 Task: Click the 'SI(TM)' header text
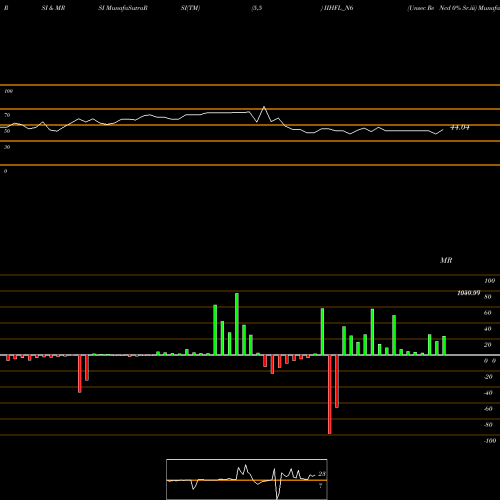tap(190, 8)
